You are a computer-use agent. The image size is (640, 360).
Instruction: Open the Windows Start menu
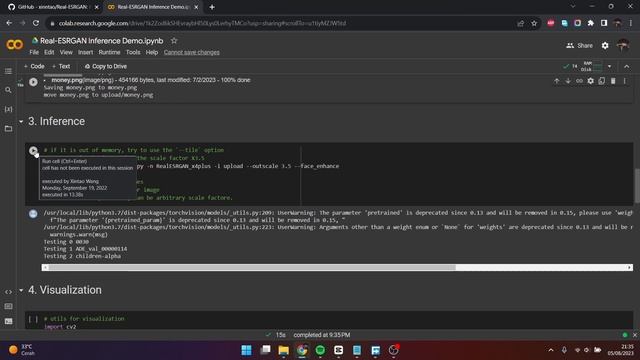tap(247, 350)
